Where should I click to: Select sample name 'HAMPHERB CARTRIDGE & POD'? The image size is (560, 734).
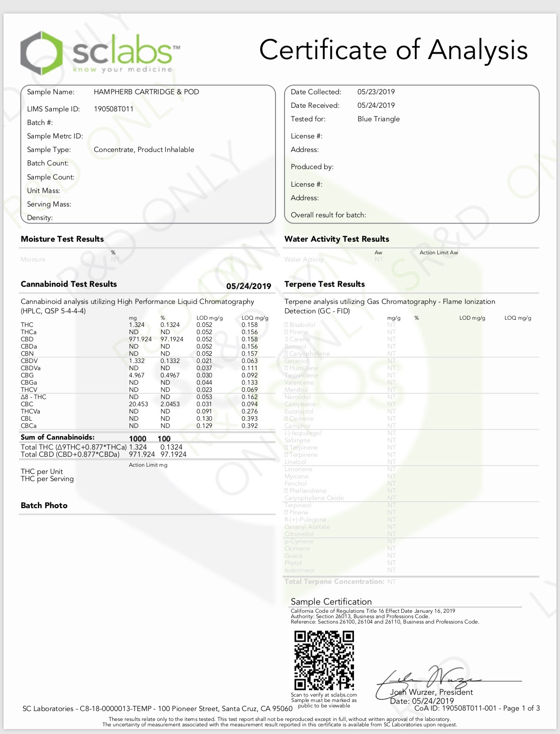coord(146,92)
